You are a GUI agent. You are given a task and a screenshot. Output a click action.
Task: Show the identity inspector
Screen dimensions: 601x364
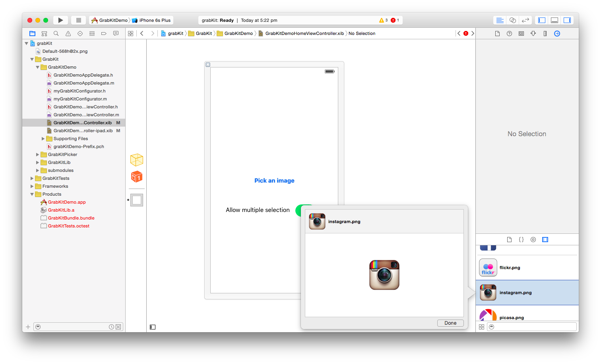pyautogui.click(x=521, y=34)
